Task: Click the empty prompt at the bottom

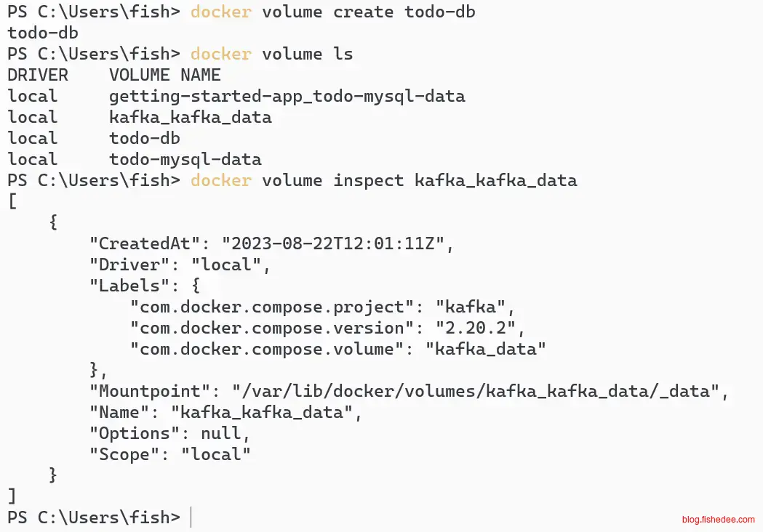Action: (191, 517)
